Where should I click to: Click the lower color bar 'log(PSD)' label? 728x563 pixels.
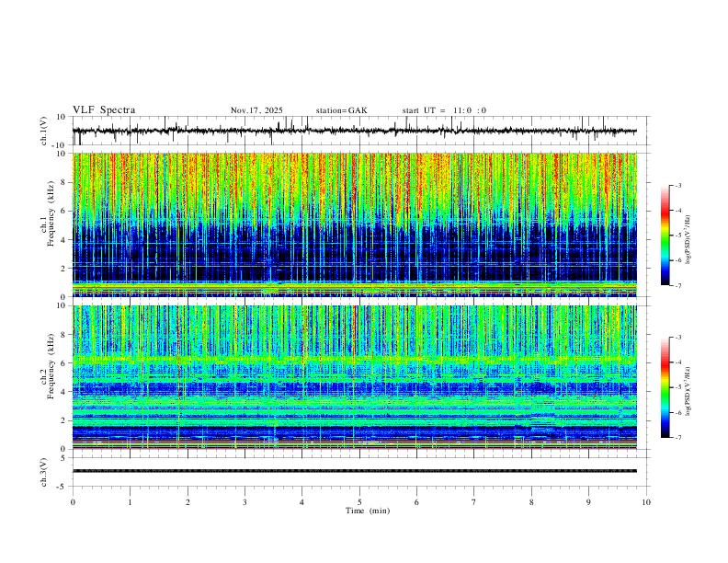tap(688, 391)
